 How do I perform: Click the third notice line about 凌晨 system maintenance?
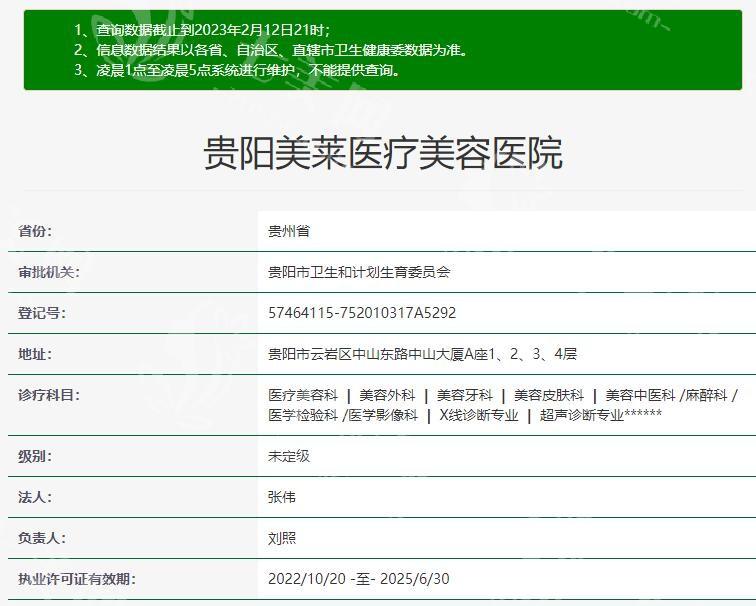[x=236, y=70]
